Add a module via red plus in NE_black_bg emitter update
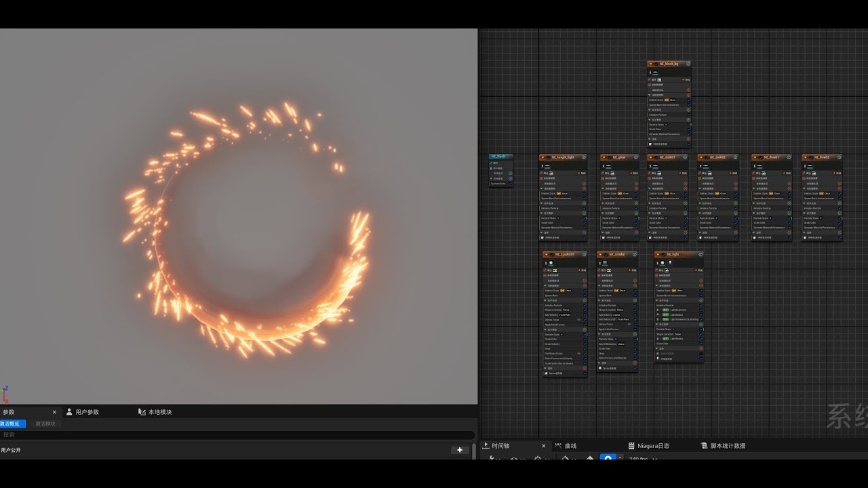 [688, 95]
